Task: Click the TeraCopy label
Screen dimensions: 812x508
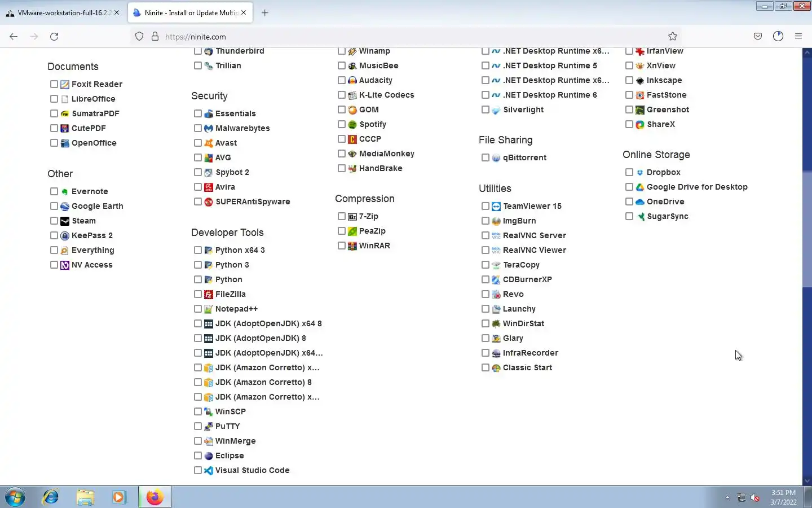Action: click(x=521, y=265)
